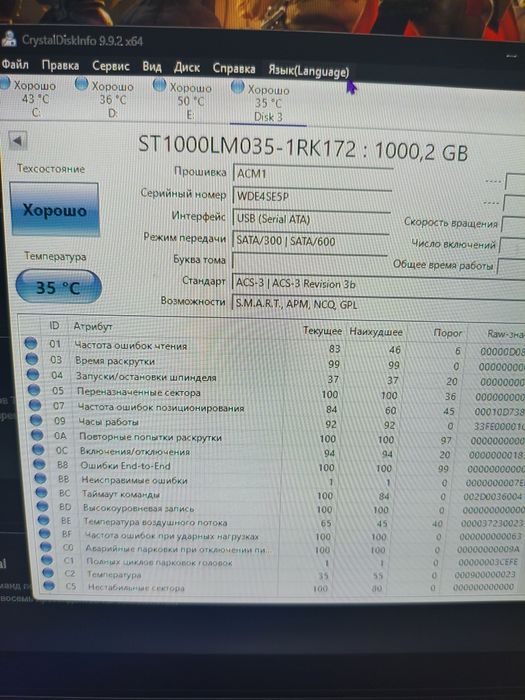This screenshot has height=700, width=525.
Task: Click status icon for attribute C1
Action: point(47,559)
